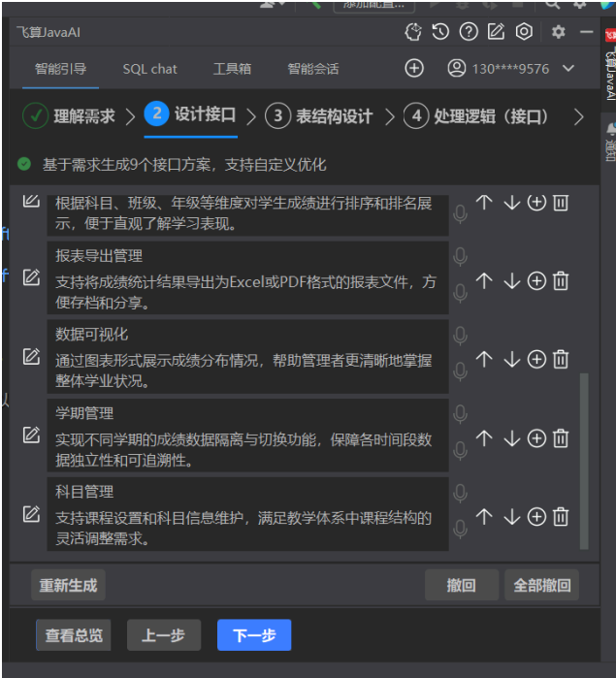Screen dimensions: 616x678
Task: Delete the 数据可视化 interface entry
Action: click(561, 359)
